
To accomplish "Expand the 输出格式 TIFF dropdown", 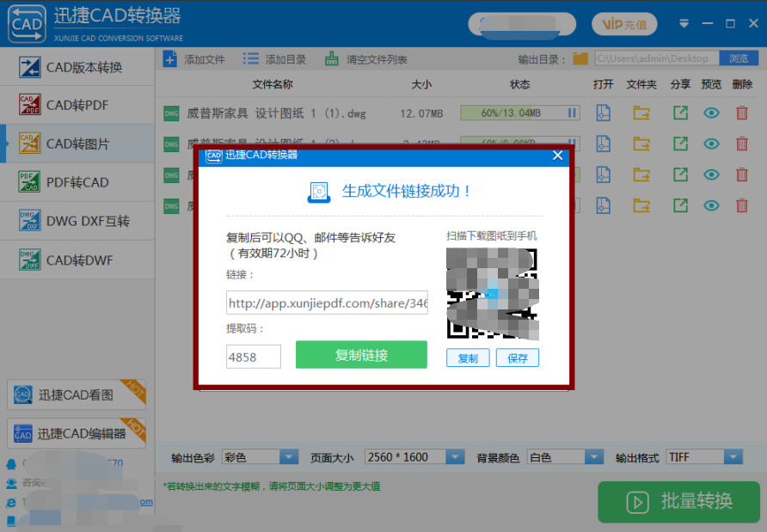I will (x=733, y=457).
